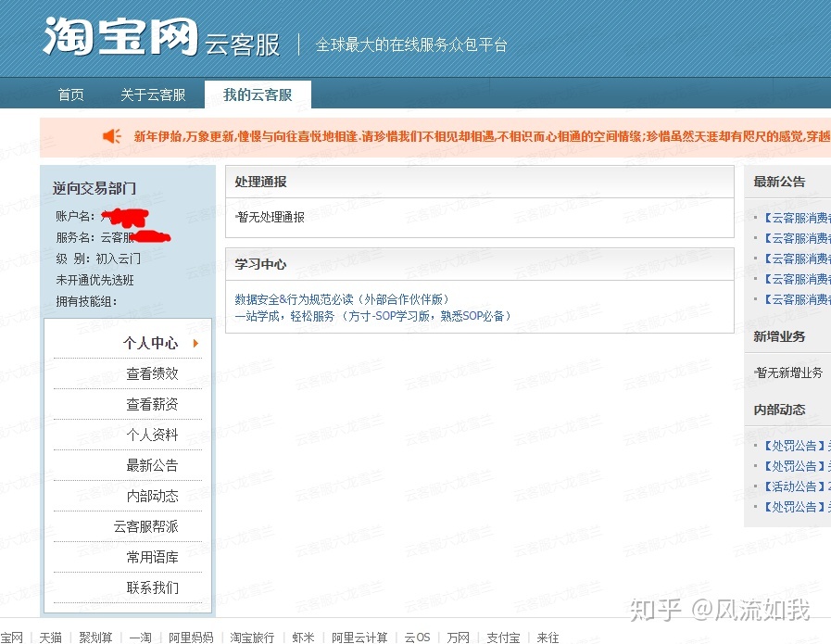Click the orange speaker announcement icon
This screenshot has height=644, width=831.
[x=112, y=136]
